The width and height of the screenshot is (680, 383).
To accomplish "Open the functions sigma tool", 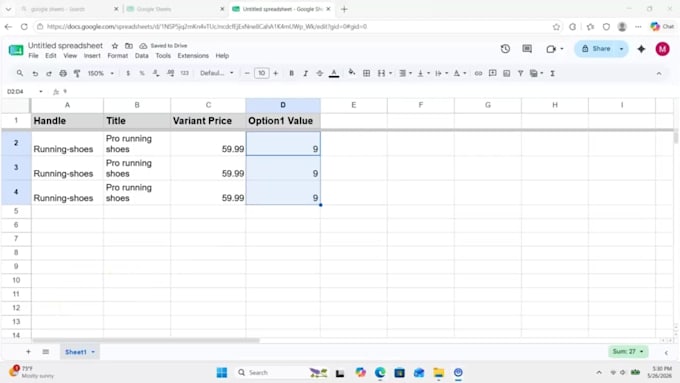I will click(x=552, y=73).
